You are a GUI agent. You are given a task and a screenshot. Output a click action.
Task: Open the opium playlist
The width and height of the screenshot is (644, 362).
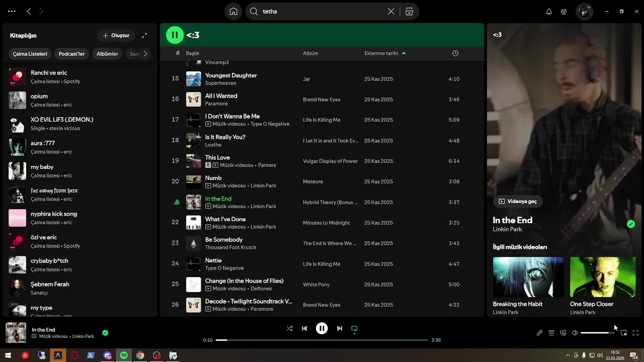pyautogui.click(x=80, y=100)
